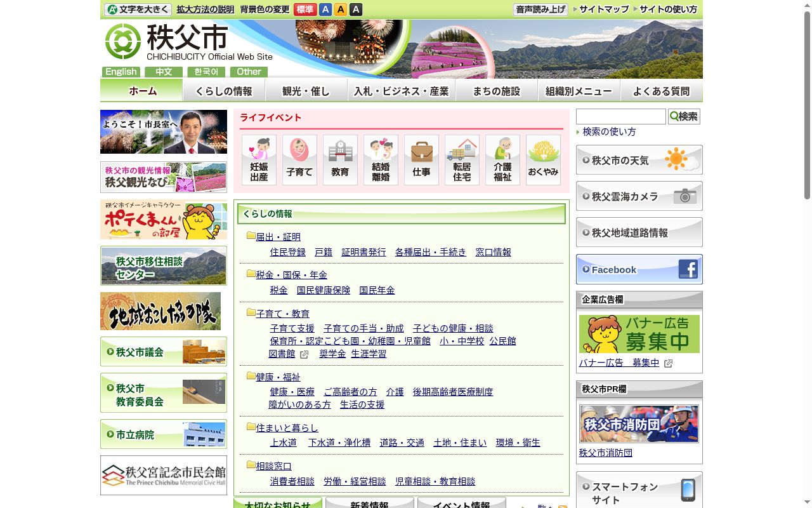Select the yellow background color option
812x508 pixels.
[x=341, y=10]
